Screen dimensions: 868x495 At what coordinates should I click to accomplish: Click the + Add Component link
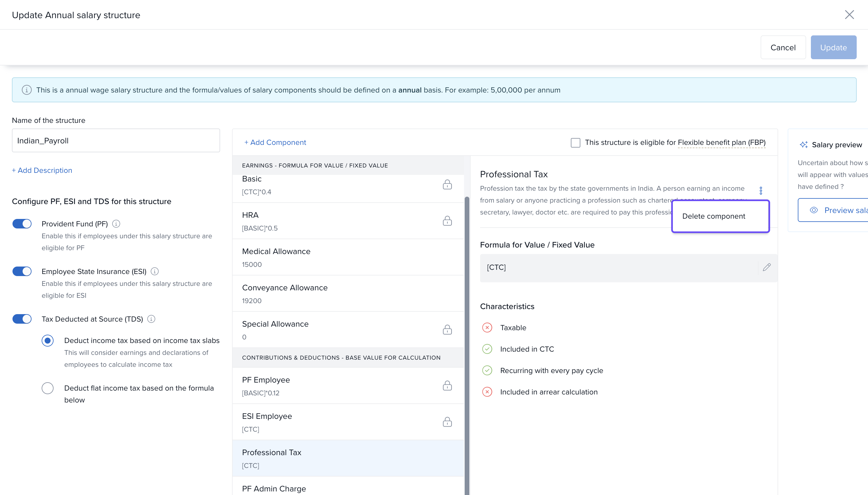pos(275,142)
